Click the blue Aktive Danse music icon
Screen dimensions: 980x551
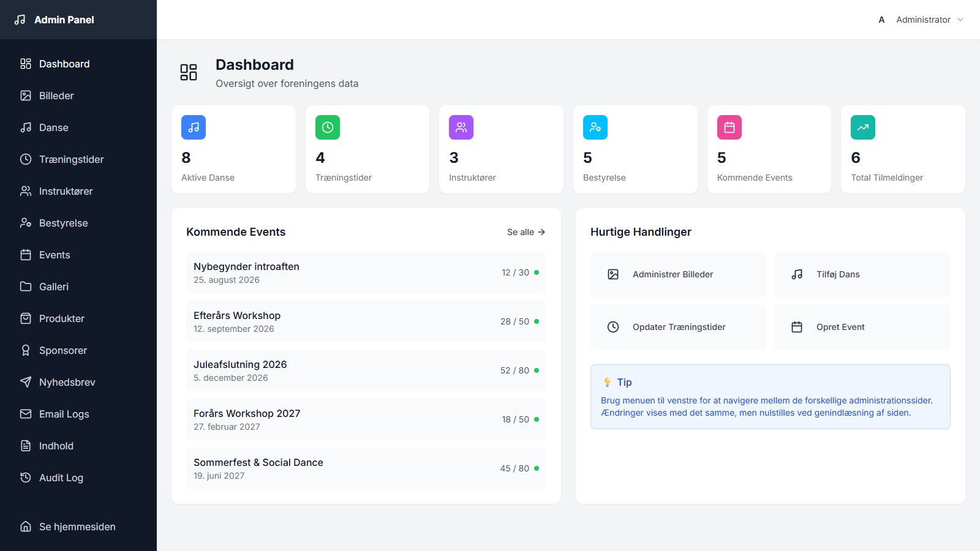pyautogui.click(x=194, y=127)
